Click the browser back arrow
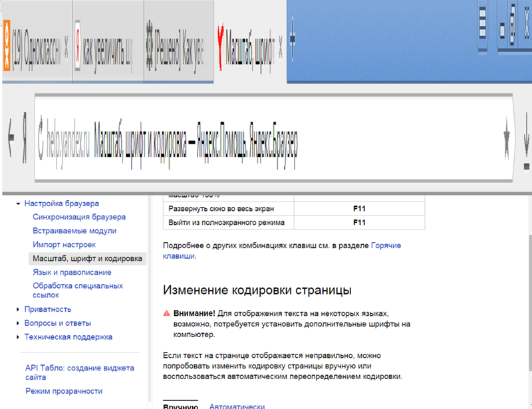This screenshot has height=409, width=532. click(11, 137)
